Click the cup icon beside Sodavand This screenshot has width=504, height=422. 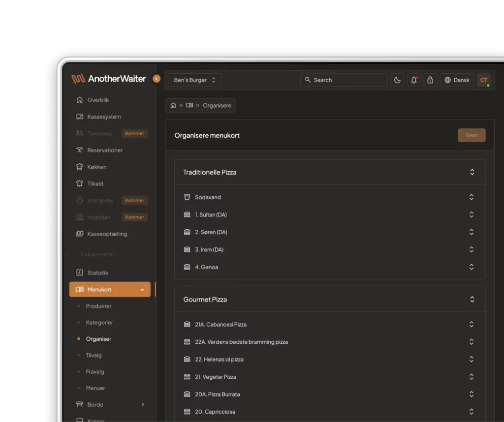(x=187, y=197)
